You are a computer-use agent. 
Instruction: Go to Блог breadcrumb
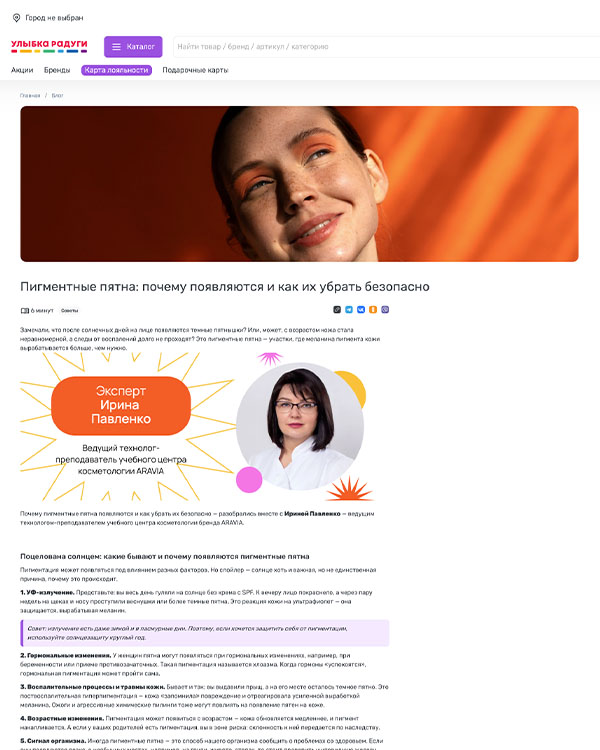[57, 96]
